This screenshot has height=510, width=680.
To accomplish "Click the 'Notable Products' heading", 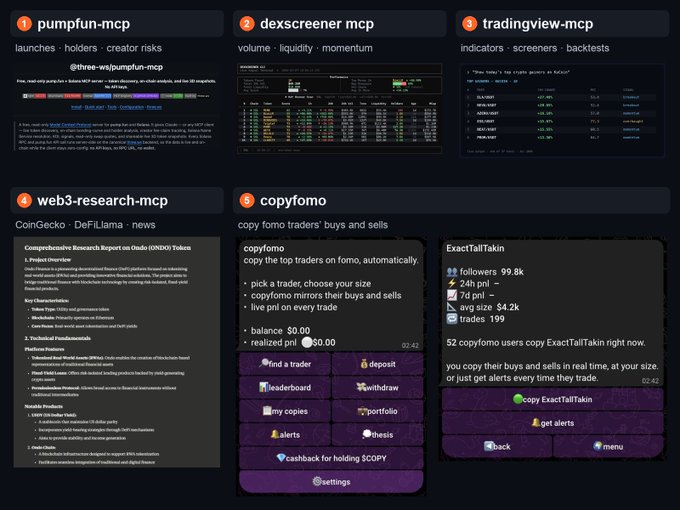I will click(44, 406).
